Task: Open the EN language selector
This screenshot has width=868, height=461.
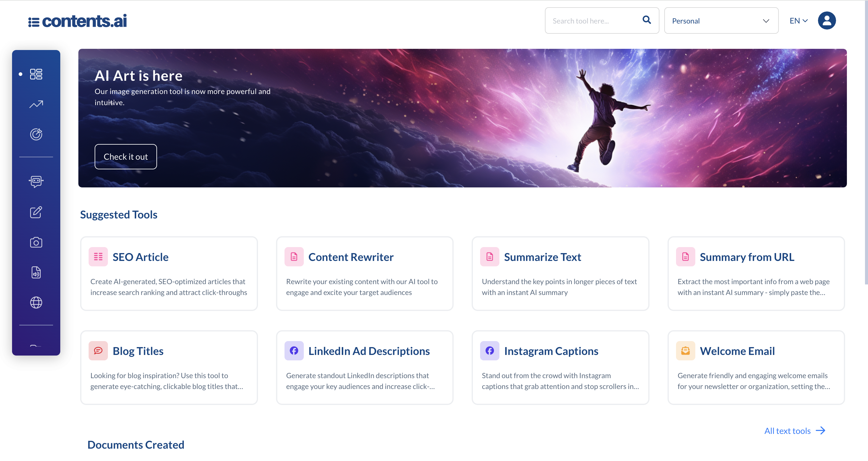Action: pos(797,20)
